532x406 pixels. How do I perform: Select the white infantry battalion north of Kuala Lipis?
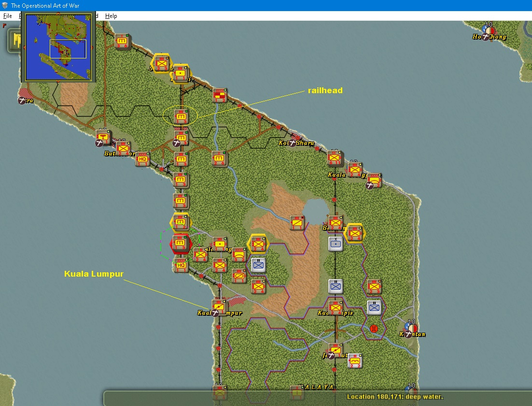point(336,286)
